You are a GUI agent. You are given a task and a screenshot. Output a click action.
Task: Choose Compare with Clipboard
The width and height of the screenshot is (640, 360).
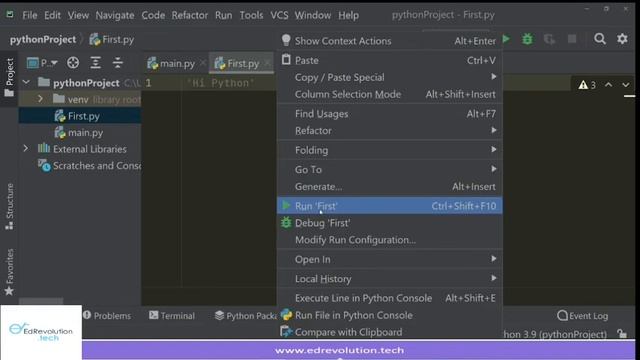click(x=389, y=332)
